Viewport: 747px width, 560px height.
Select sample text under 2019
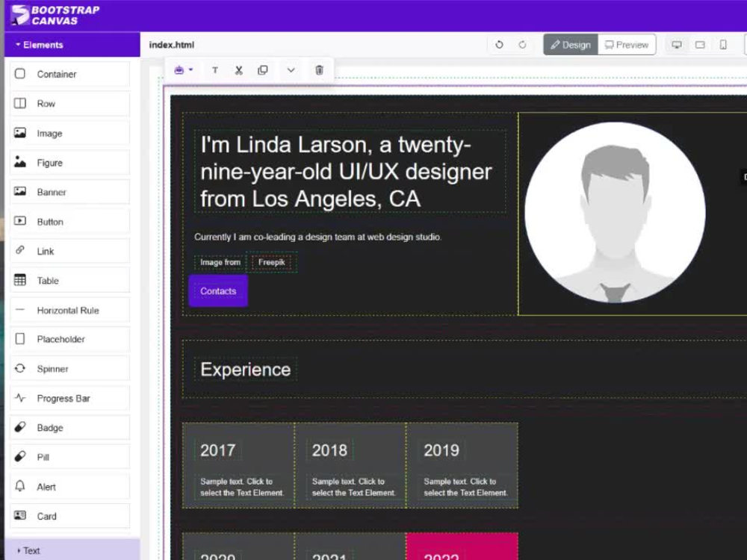466,487
